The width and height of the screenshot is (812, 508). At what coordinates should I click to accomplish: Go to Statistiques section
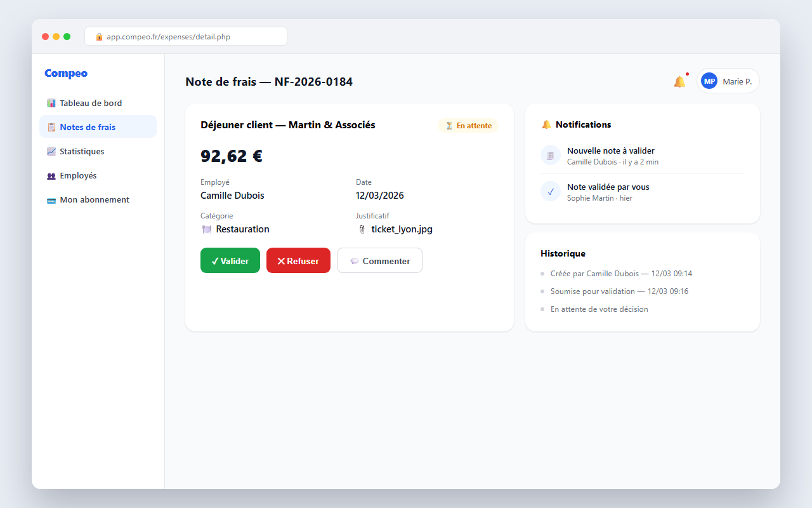click(x=98, y=151)
